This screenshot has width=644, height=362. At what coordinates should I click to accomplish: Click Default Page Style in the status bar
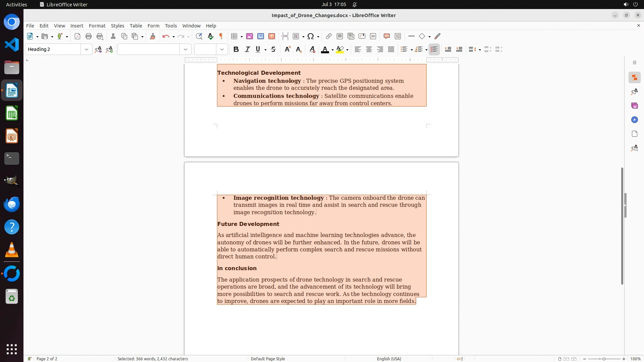tap(268, 359)
